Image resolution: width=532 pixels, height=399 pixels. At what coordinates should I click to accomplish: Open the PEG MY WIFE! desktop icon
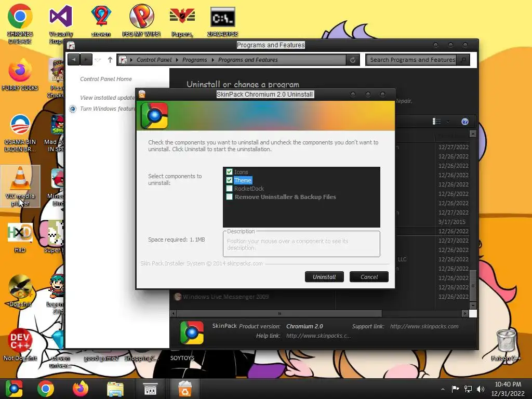[x=141, y=20]
